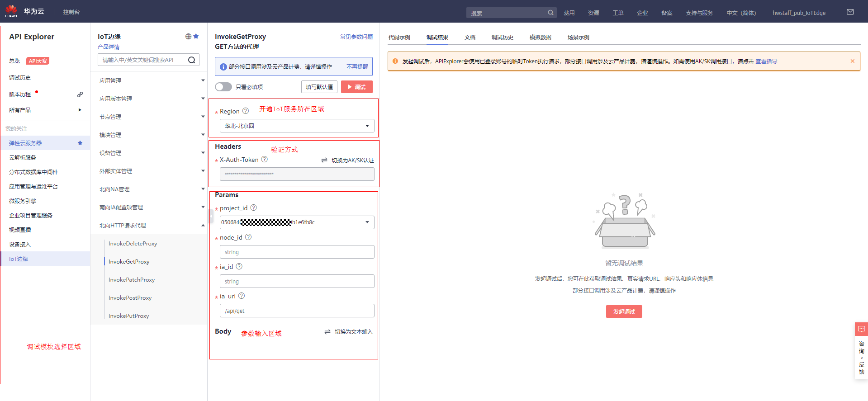Select the InvokePostProxy API
Viewport: 868px width, 401px height.
pyautogui.click(x=130, y=297)
